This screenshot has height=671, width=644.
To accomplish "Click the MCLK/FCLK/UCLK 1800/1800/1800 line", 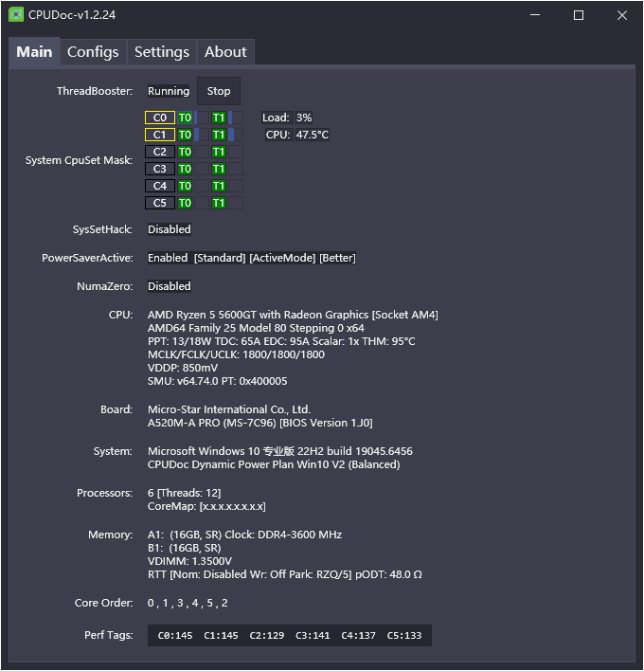I will (236, 354).
